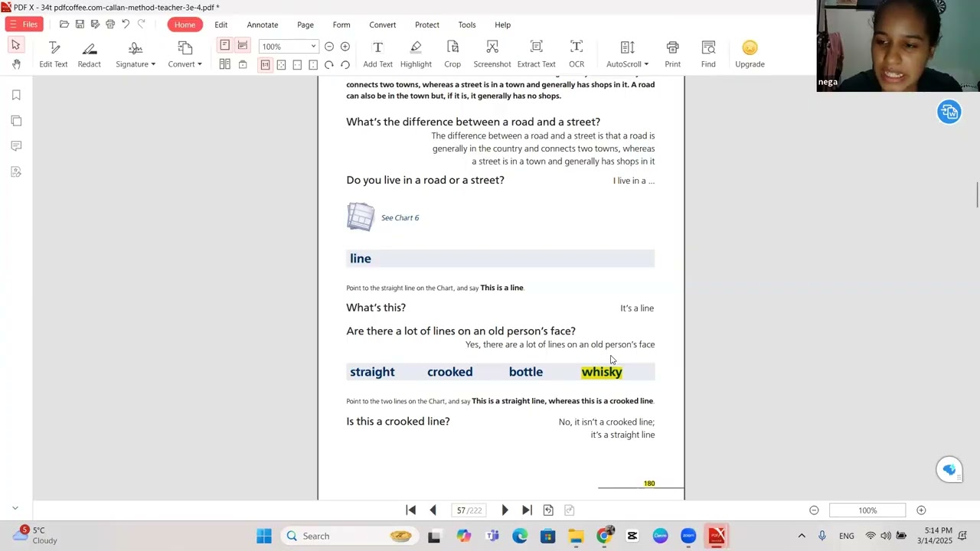The image size is (980, 551).
Task: Open the Print tool in ribbon
Action: tap(672, 55)
